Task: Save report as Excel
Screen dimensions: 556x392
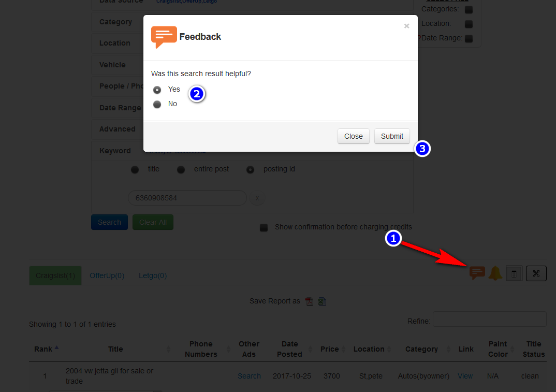Action: 321,301
